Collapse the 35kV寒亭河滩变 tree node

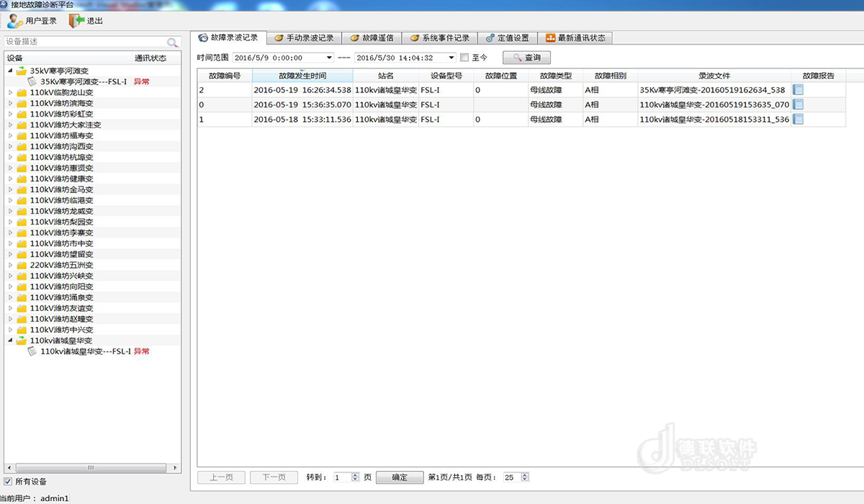[x=10, y=71]
